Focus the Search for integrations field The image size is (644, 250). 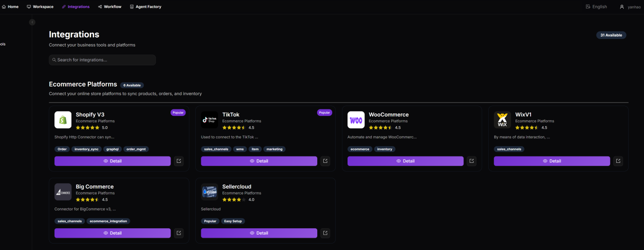click(x=103, y=60)
